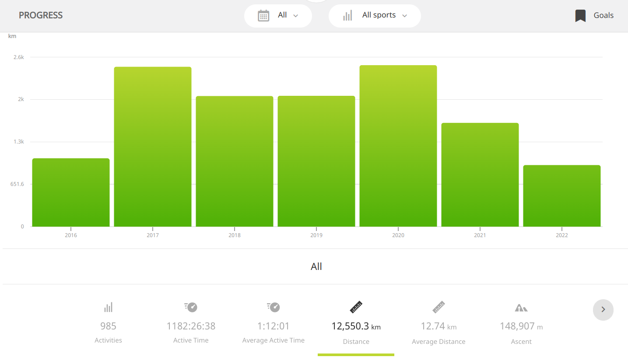628x364 pixels.
Task: Click the 2018 bar in chart
Action: coord(235,161)
